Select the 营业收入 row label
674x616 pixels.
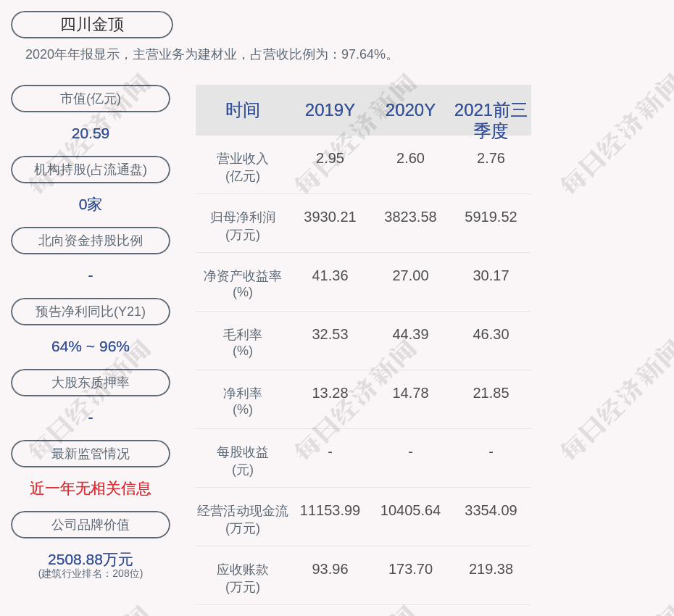tap(243, 167)
